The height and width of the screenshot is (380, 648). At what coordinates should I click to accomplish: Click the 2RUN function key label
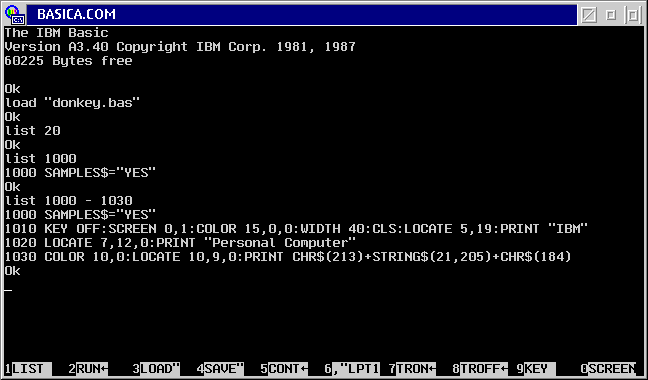88,368
